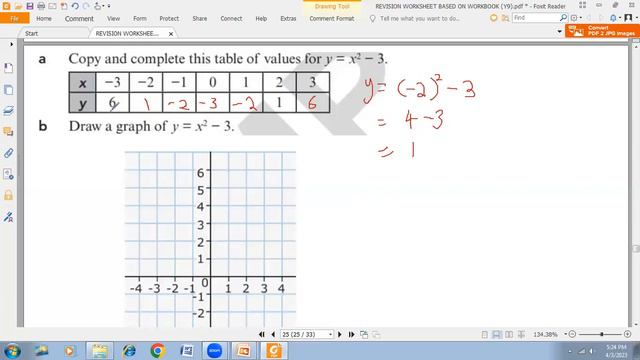Open PowerPoint from the taskbar
Screen dimensions: 640x360
[243, 351]
